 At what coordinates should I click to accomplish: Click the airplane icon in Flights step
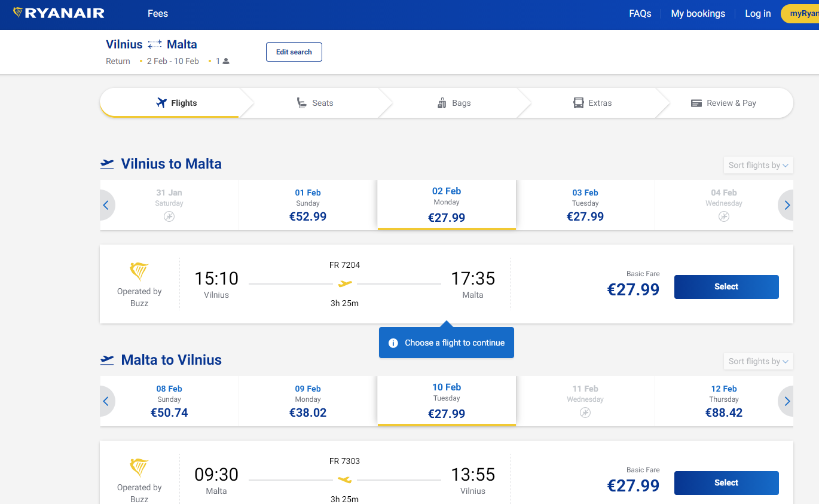pyautogui.click(x=161, y=103)
